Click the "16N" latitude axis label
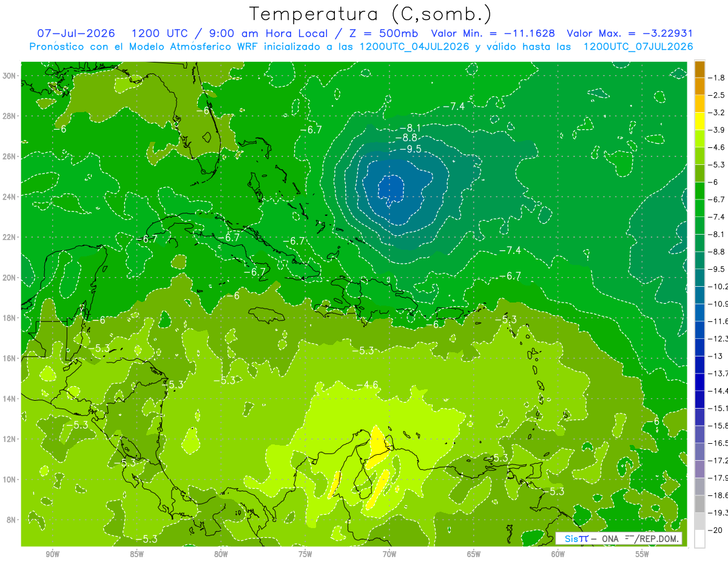 10,358
